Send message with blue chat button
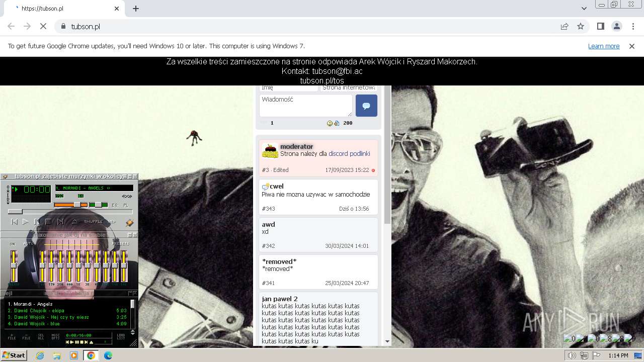644x362 pixels. tap(366, 106)
